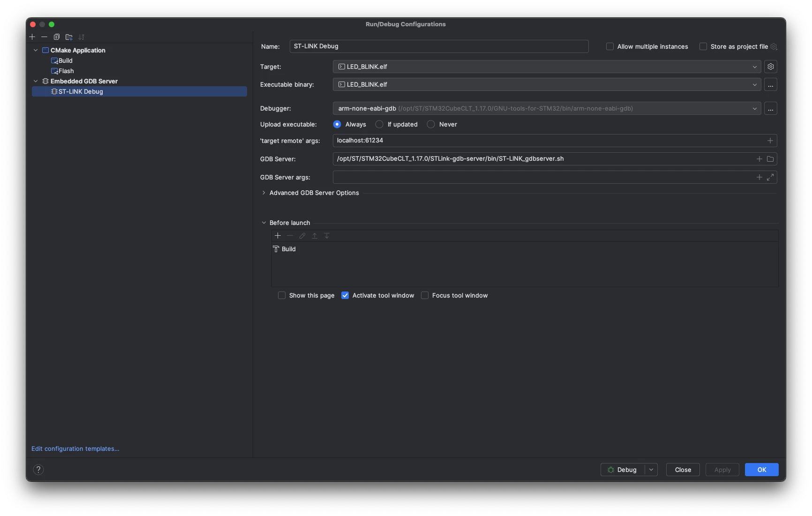Move Before launch task down
This screenshot has width=812, height=516.
(x=327, y=236)
